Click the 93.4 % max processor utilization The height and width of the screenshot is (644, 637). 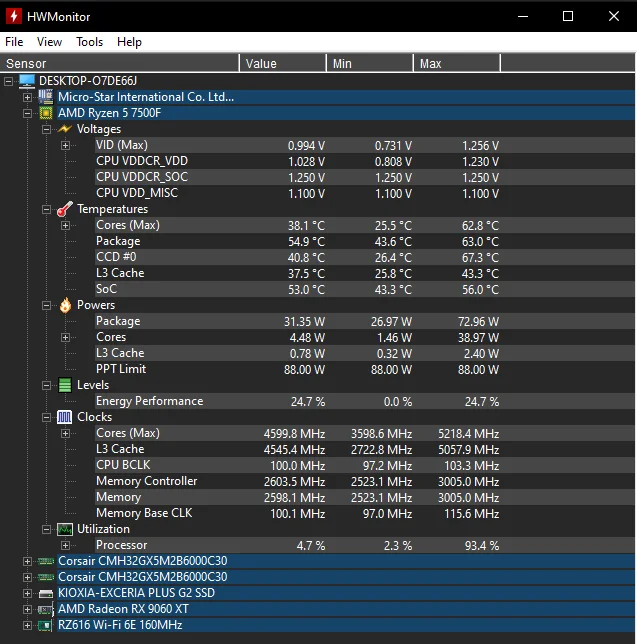(x=482, y=546)
